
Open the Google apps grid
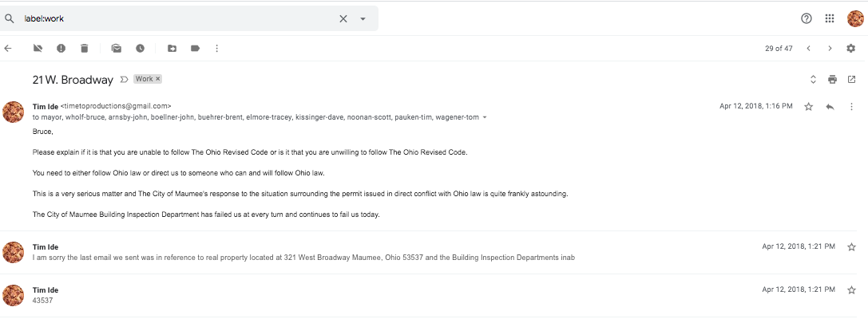(x=830, y=19)
